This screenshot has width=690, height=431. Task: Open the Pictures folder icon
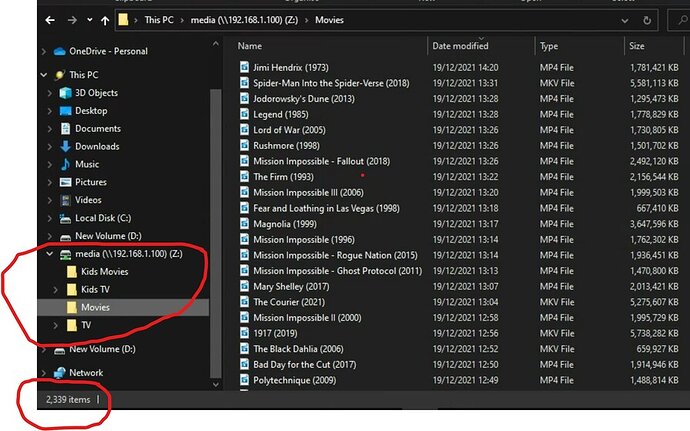point(66,182)
